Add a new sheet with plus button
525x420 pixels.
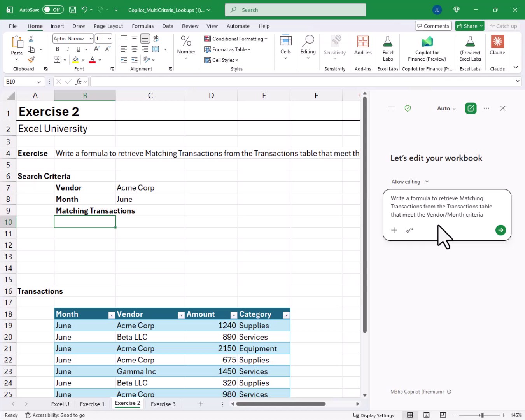[x=201, y=404]
